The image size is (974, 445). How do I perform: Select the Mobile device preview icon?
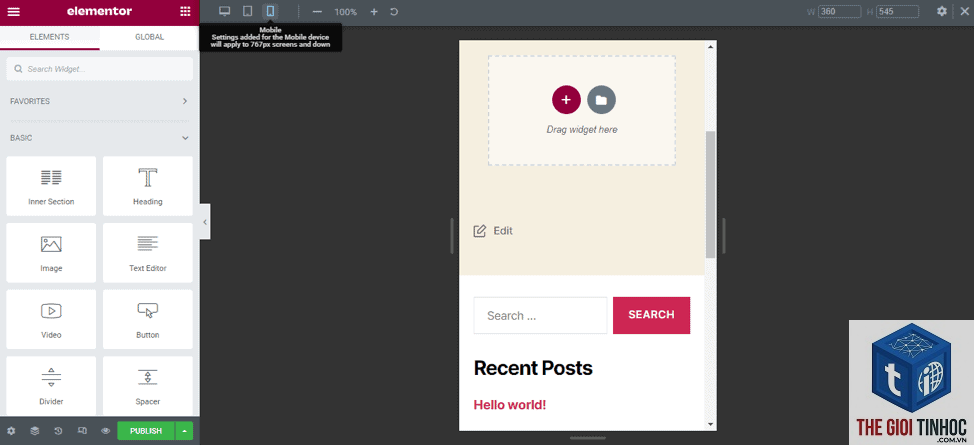(x=270, y=11)
